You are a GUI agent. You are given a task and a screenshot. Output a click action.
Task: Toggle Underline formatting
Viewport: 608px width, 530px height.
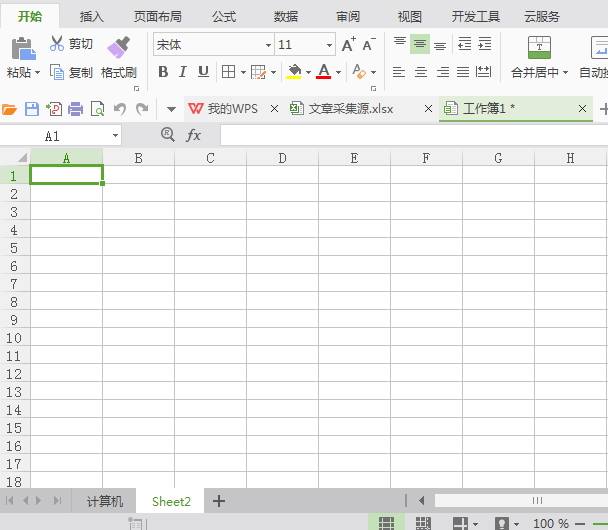pos(204,72)
